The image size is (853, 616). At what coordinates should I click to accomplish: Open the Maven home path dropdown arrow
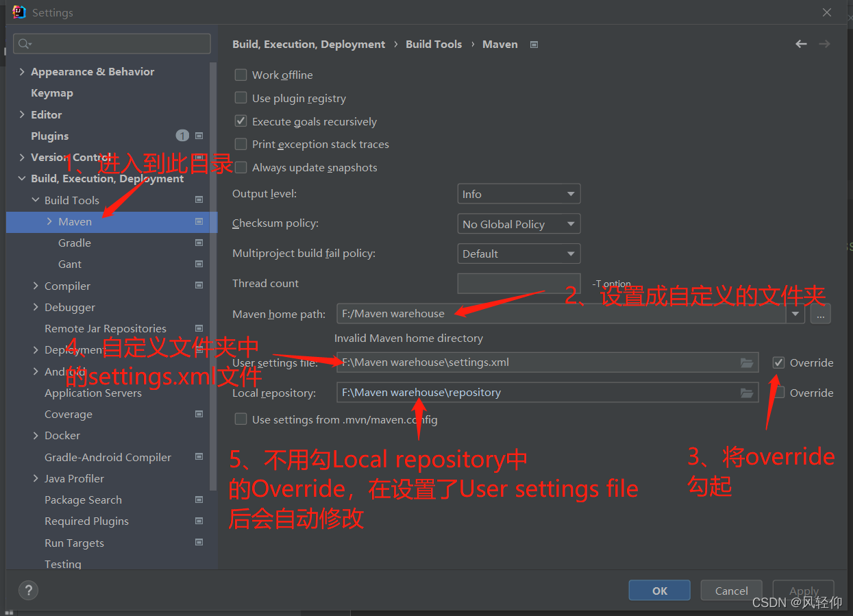[795, 314]
